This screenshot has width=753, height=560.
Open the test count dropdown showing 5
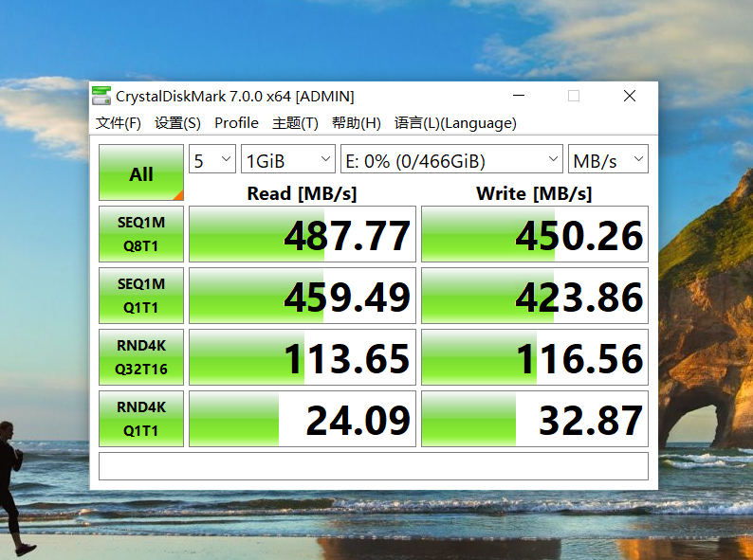(212, 159)
